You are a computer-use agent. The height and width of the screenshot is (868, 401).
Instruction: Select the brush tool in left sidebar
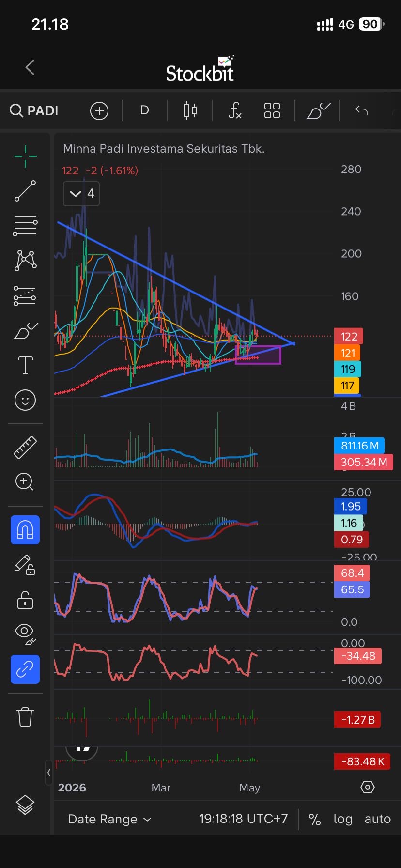tap(25, 330)
